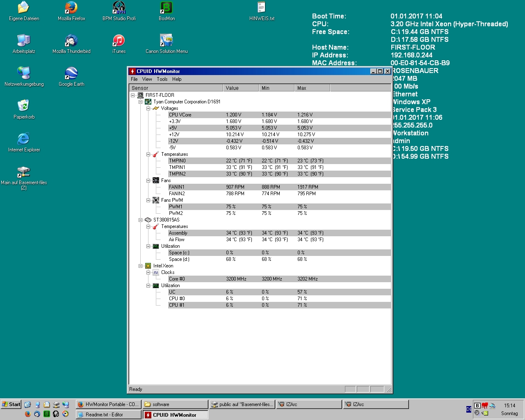Select the CPU VCore row

pos(279,115)
